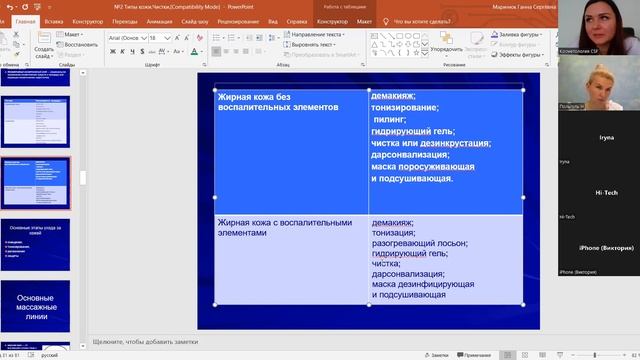This screenshot has width=640, height=360.
Task: Open Переходы ribbon tab
Action: (x=124, y=22)
